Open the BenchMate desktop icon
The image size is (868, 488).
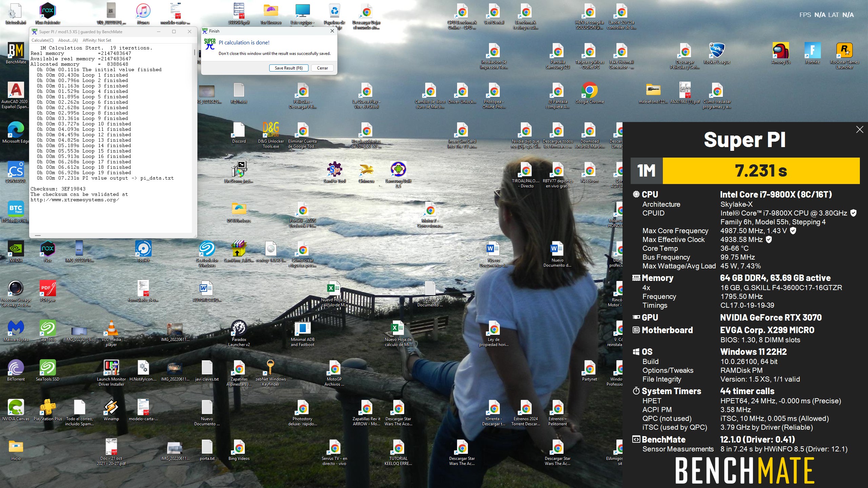point(16,53)
